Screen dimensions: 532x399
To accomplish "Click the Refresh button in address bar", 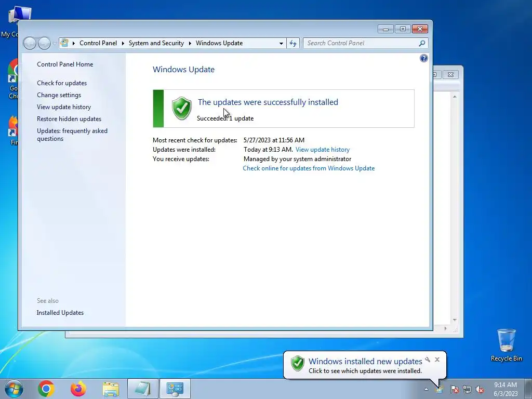I will [x=293, y=43].
